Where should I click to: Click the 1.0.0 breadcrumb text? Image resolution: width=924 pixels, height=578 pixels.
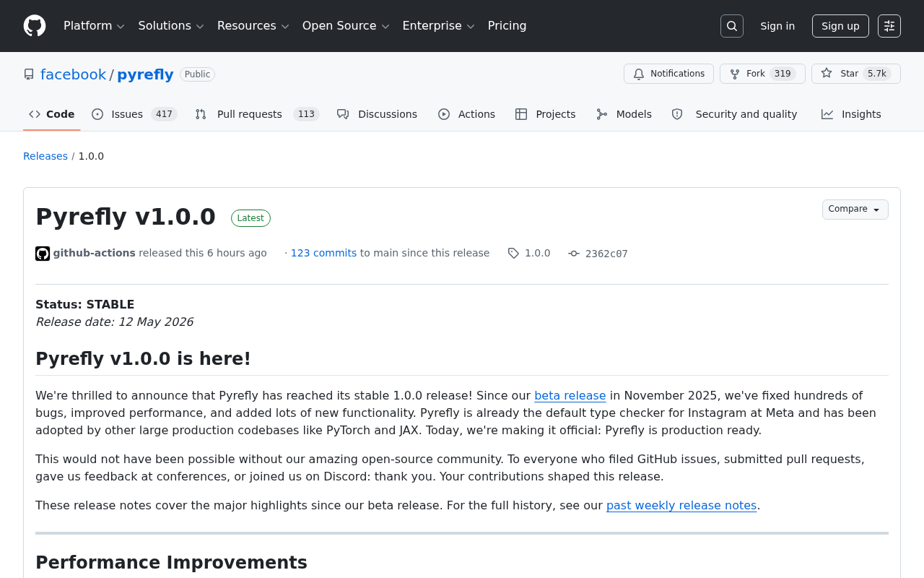[91, 156]
